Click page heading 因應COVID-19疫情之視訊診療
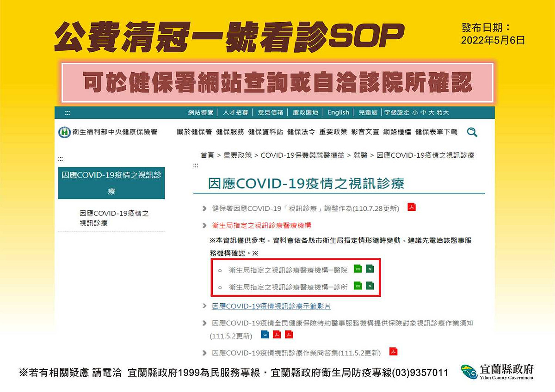The image size is (555, 392). click(306, 184)
